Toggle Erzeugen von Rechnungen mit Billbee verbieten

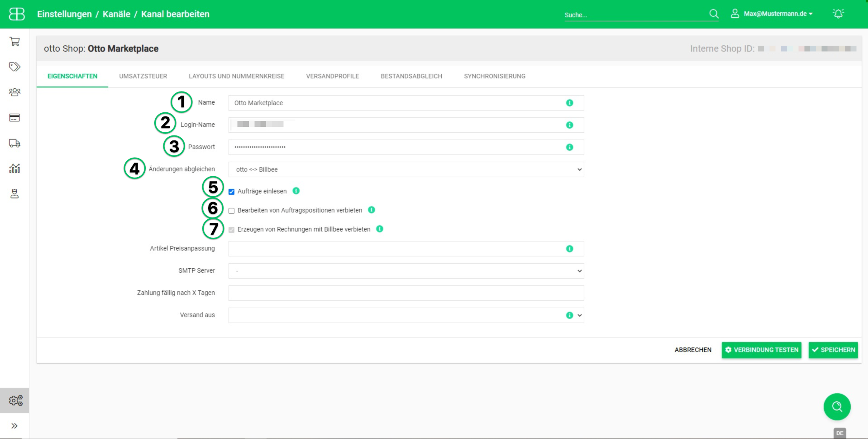(232, 230)
